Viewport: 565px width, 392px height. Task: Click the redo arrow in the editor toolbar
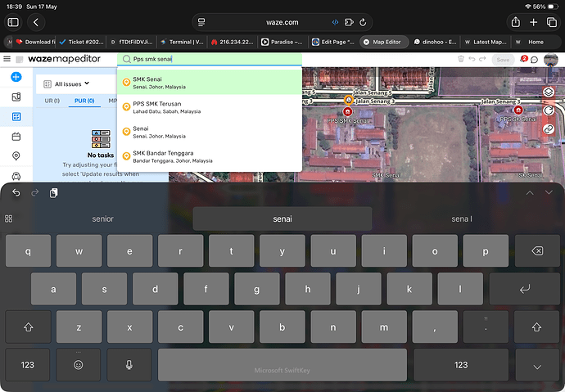[482, 59]
